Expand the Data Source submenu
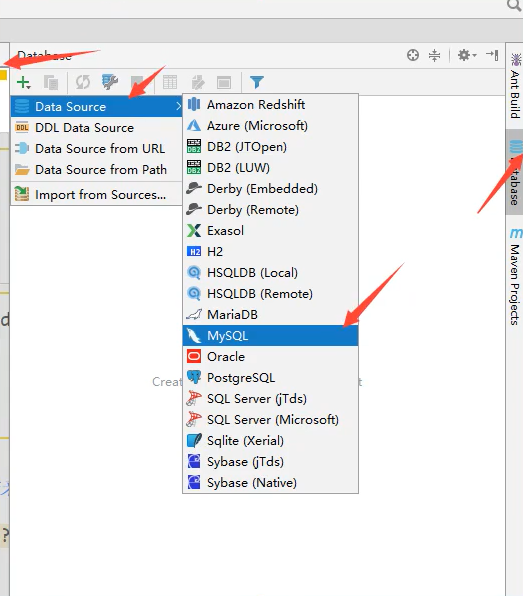 [97, 106]
